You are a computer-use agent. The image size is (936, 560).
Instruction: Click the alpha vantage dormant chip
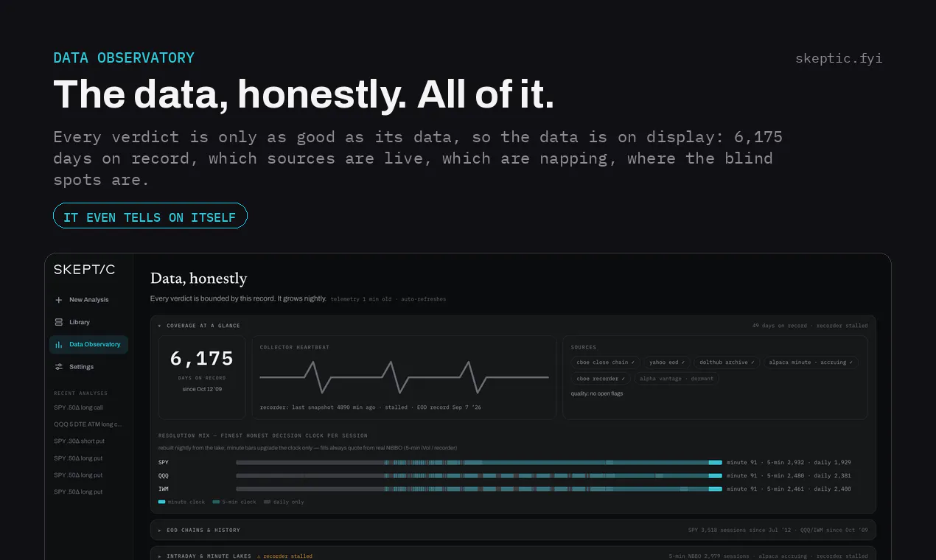[677, 379]
